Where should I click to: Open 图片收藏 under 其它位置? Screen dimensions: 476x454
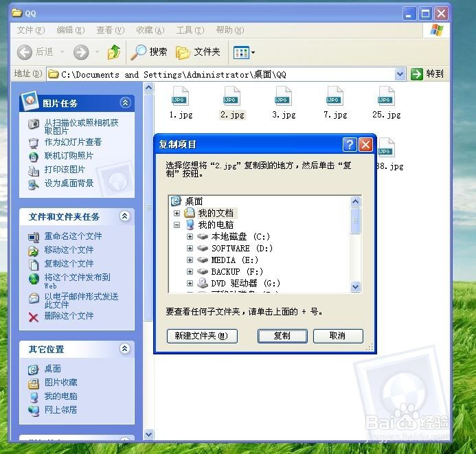click(60, 382)
